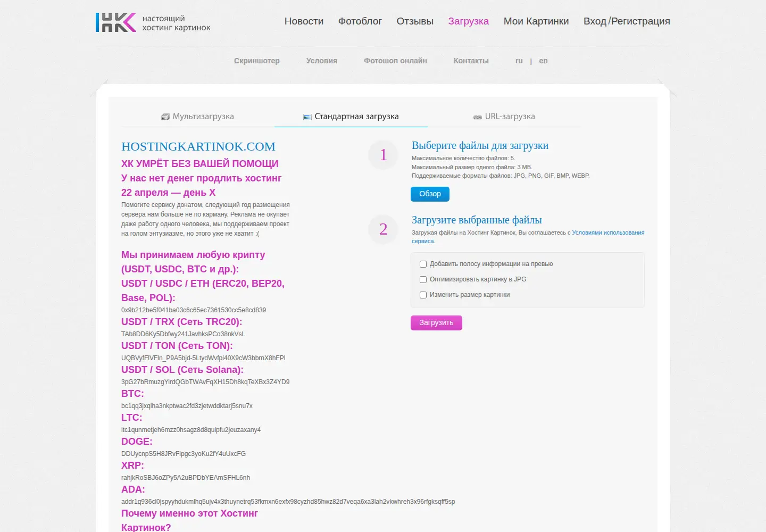Click "Загрузите выбранные файлы" heading
766x532 pixels.
tap(477, 220)
